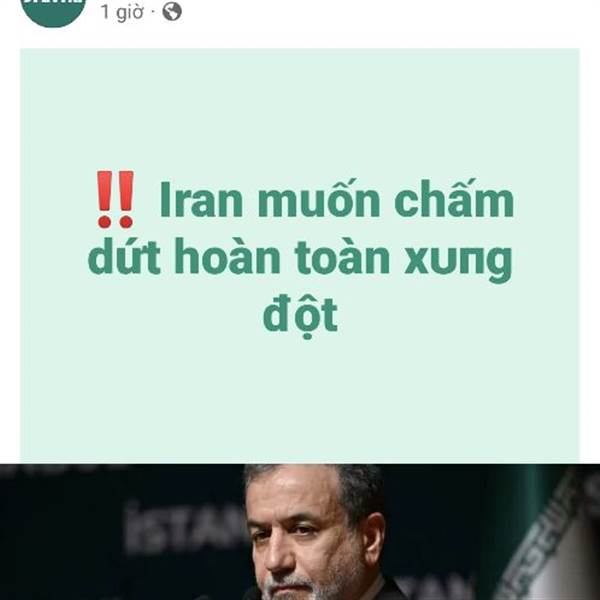
Task: Click the word 'hoàn' in headline
Action: click(228, 256)
